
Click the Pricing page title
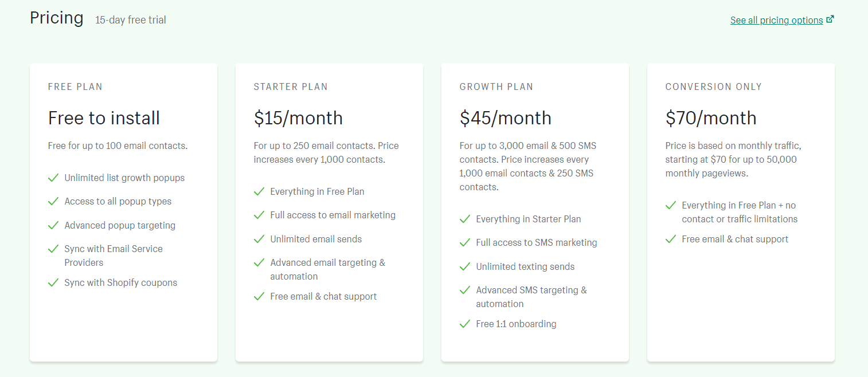pyautogui.click(x=56, y=18)
